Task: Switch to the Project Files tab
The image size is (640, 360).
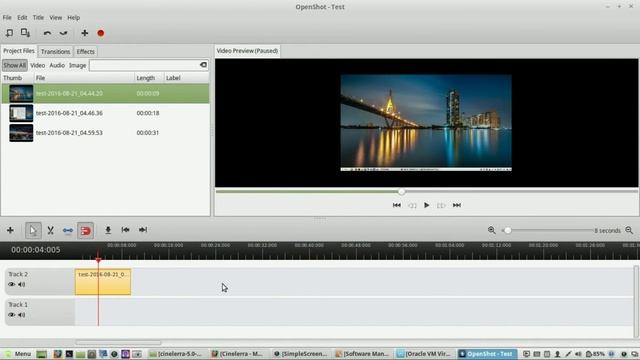Action: pos(19,51)
